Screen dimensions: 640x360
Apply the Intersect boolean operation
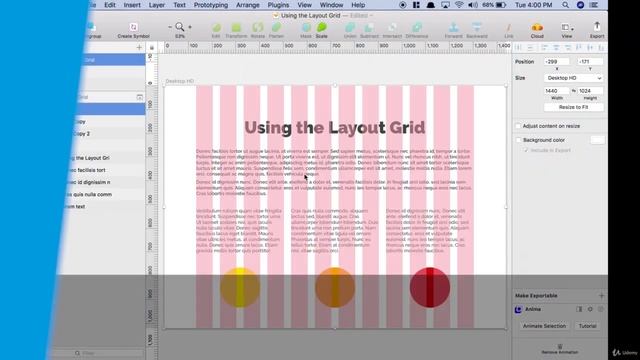[x=392, y=28]
